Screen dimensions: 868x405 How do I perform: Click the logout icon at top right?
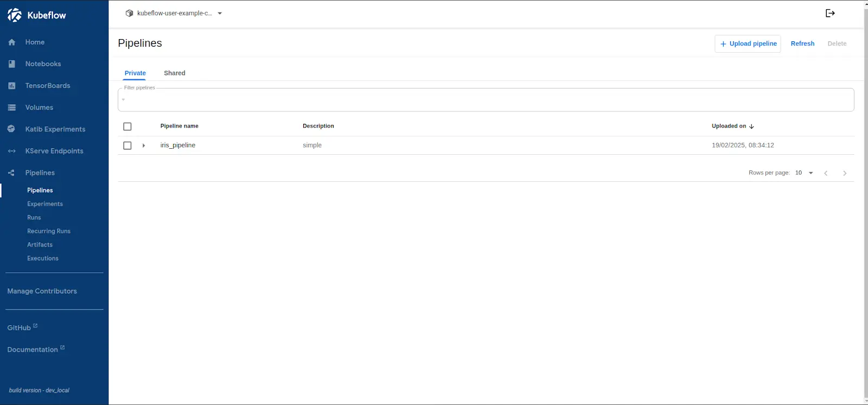click(x=830, y=13)
